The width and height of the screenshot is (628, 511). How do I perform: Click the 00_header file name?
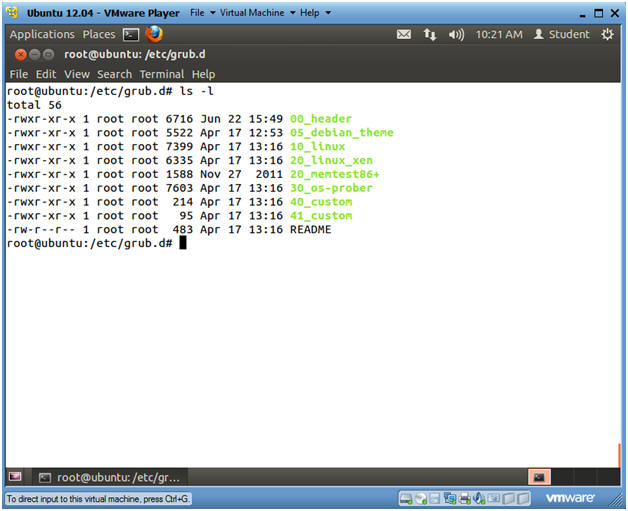[321, 119]
